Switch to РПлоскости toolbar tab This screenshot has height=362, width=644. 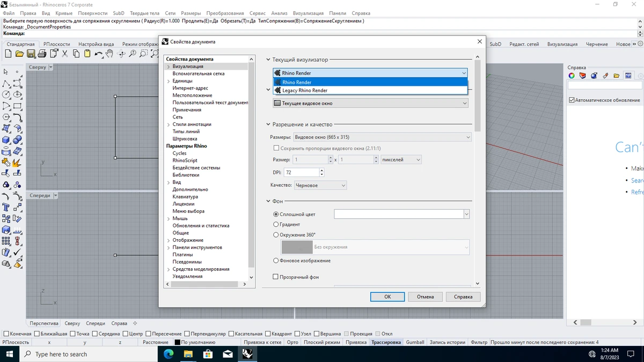(57, 44)
